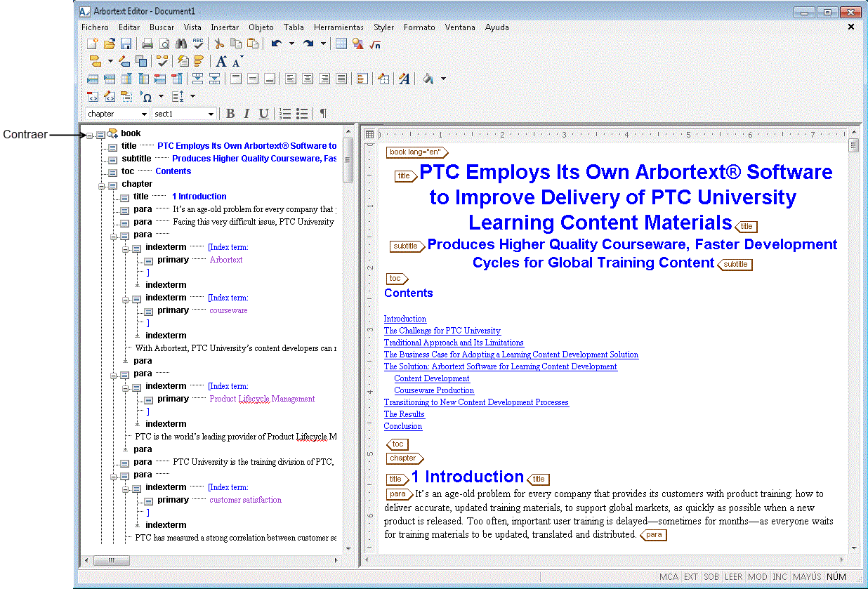Click the Print icon
The width and height of the screenshot is (868, 589).
pos(147,44)
